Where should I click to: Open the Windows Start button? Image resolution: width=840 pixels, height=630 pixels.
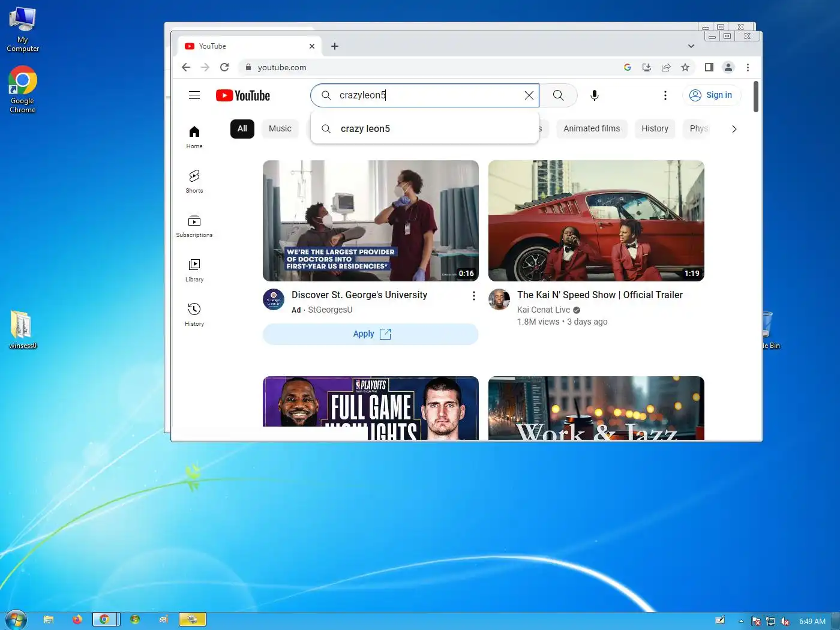(x=16, y=620)
